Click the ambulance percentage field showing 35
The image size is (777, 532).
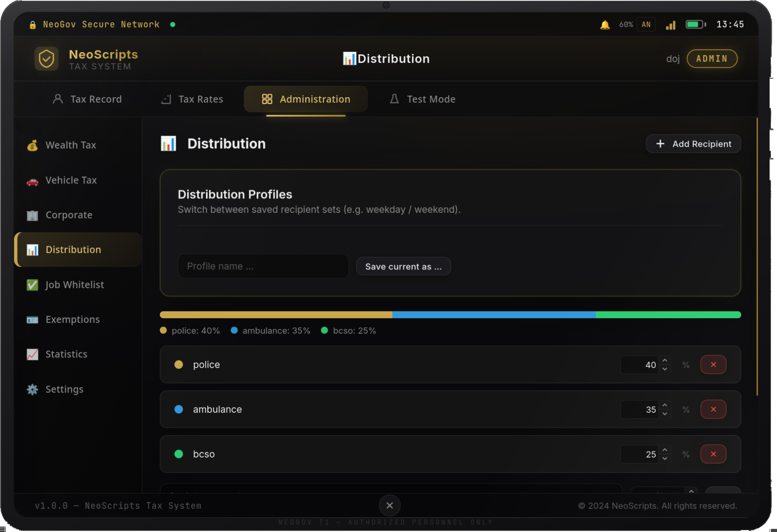click(645, 410)
